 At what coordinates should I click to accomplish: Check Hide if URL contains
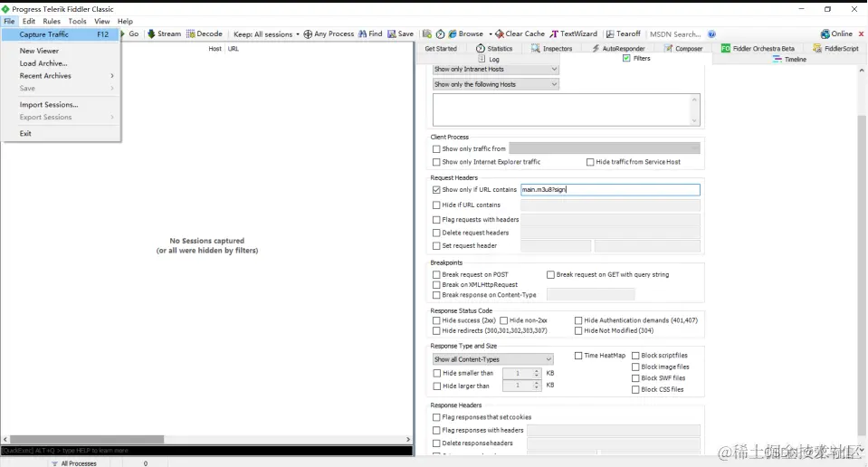pos(436,205)
